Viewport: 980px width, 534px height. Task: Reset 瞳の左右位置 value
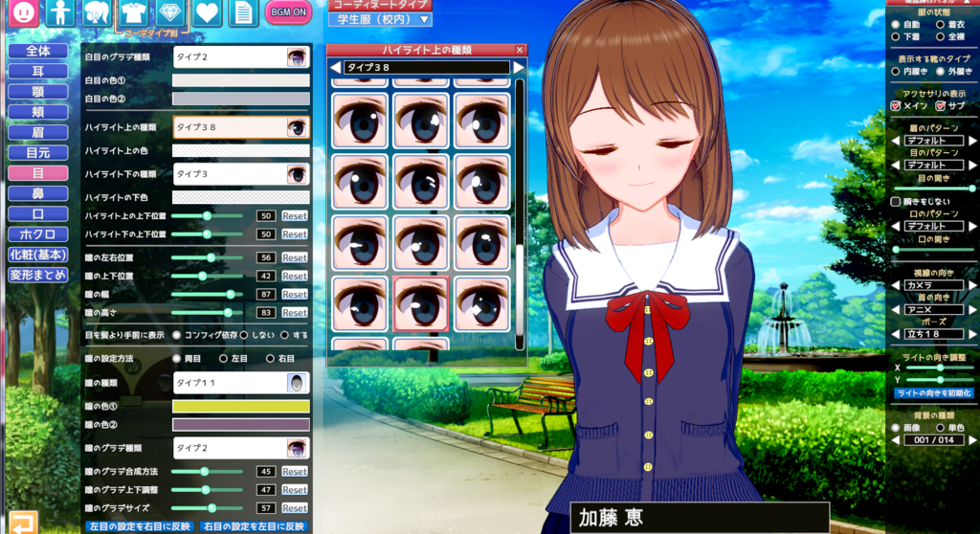coord(295,257)
